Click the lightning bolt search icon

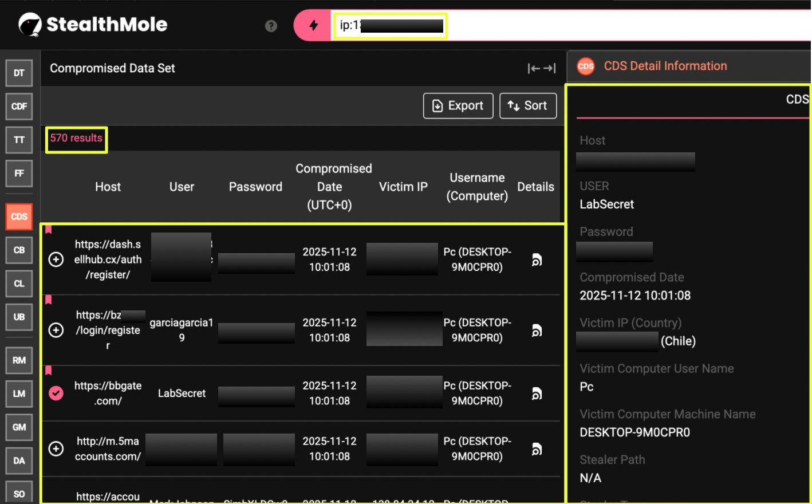(x=313, y=25)
